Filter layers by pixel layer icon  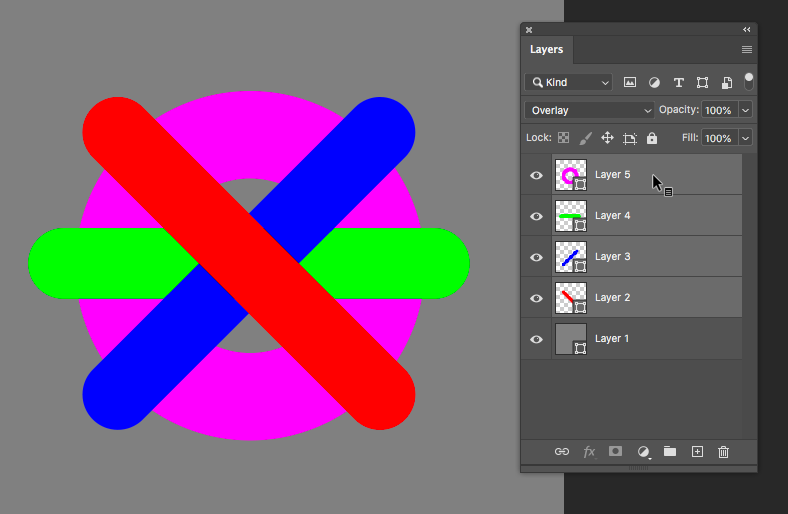tap(630, 82)
